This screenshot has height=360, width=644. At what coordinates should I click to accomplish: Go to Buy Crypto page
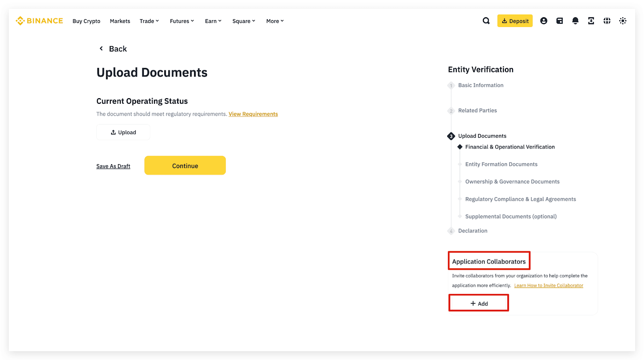pos(86,21)
